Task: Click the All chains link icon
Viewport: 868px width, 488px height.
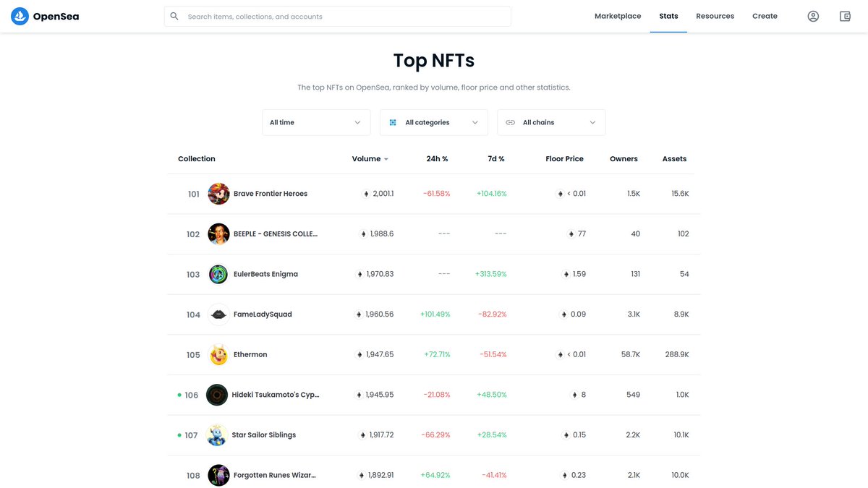Action: 510,122
